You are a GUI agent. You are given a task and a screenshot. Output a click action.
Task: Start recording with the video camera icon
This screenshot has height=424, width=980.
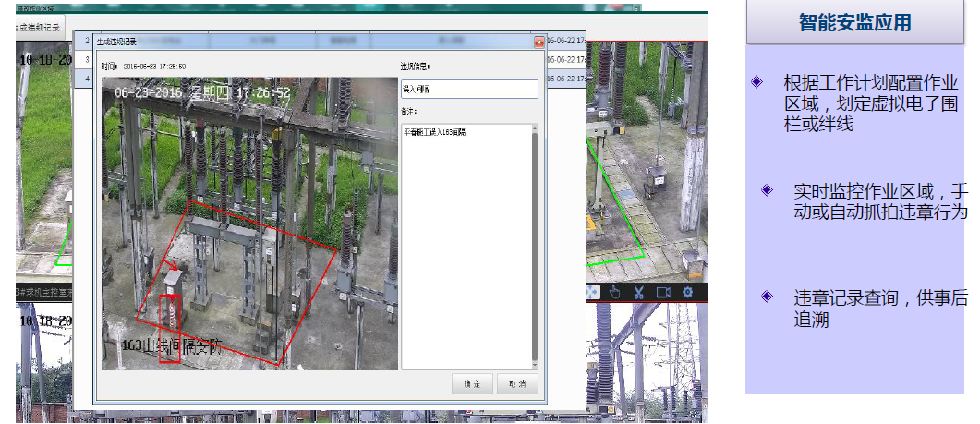click(662, 292)
